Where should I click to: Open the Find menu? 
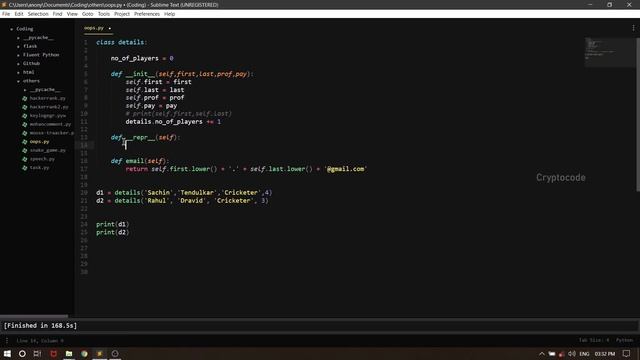57,14
